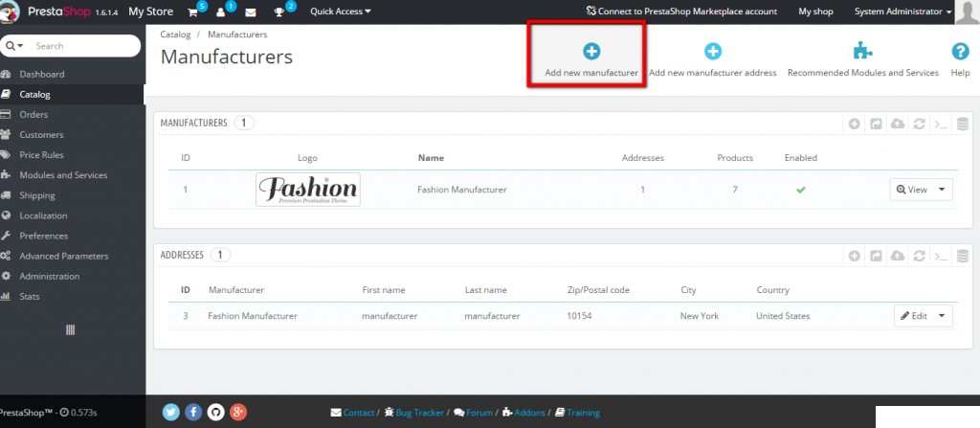980x428 pixels.
Task: Click export icon in Addresses panel
Action: 877,256
